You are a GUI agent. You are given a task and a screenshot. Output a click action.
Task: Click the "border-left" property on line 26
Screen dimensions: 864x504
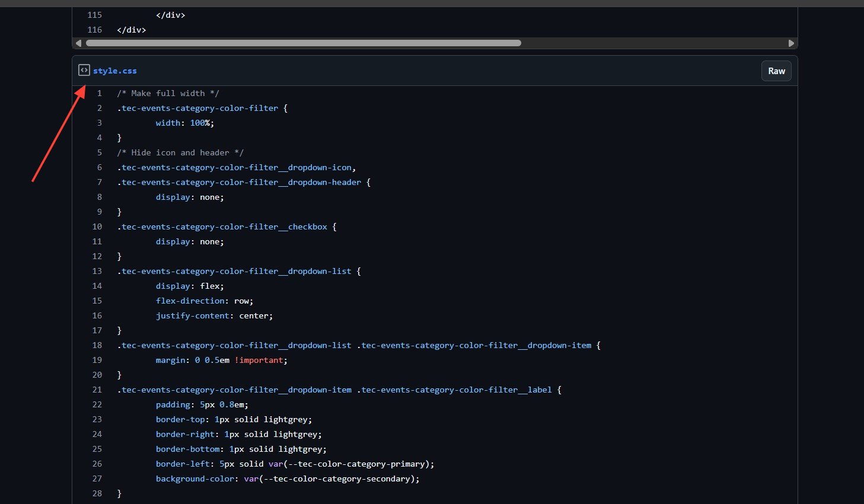tap(183, 464)
